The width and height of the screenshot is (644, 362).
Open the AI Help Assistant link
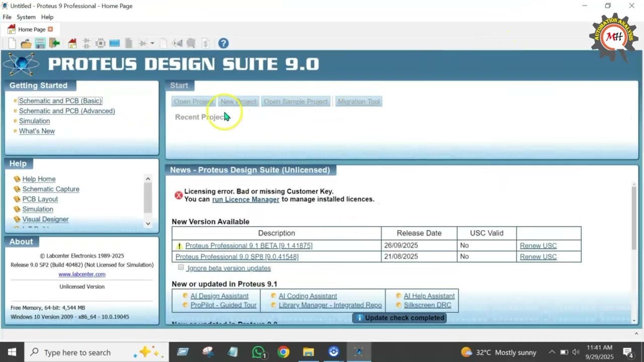coord(429,296)
